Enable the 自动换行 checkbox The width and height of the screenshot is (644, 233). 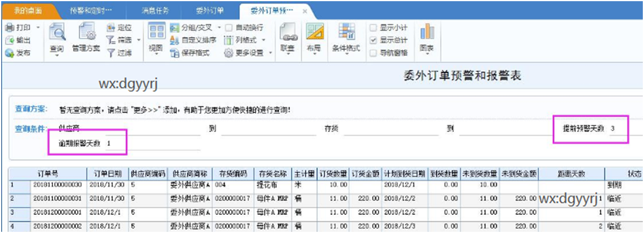tap(228, 28)
